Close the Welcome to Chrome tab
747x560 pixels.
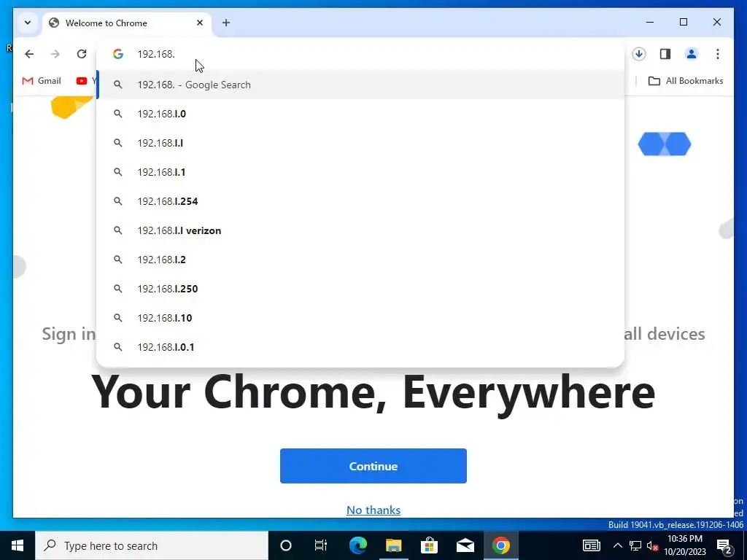[x=200, y=23]
